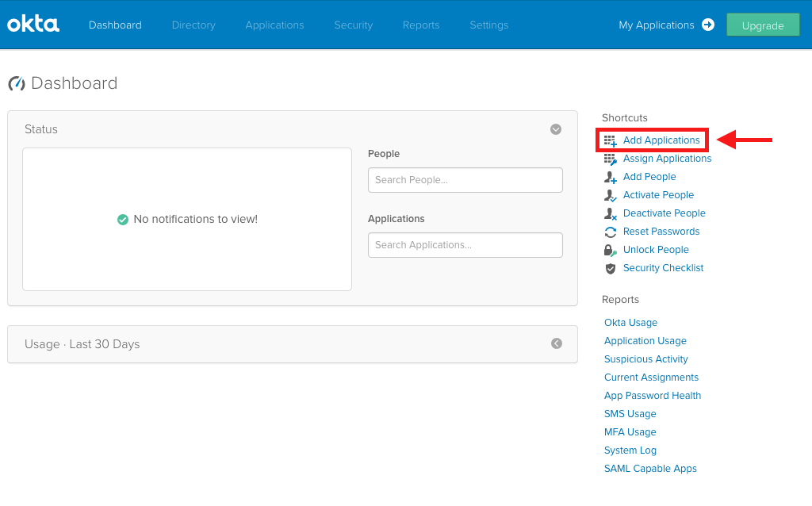The width and height of the screenshot is (812, 506).
Task: Open the Settings menu
Action: pyautogui.click(x=488, y=25)
